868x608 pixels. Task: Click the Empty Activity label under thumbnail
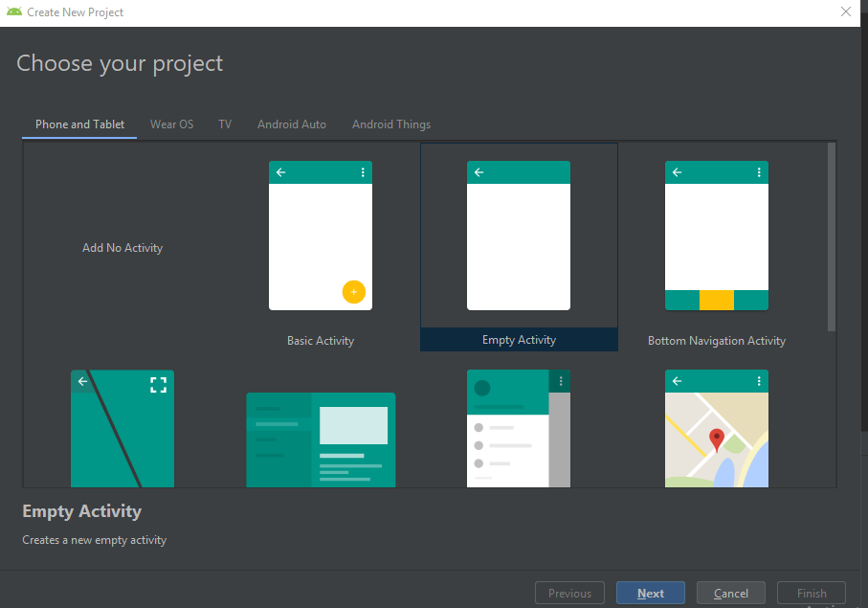tap(519, 340)
